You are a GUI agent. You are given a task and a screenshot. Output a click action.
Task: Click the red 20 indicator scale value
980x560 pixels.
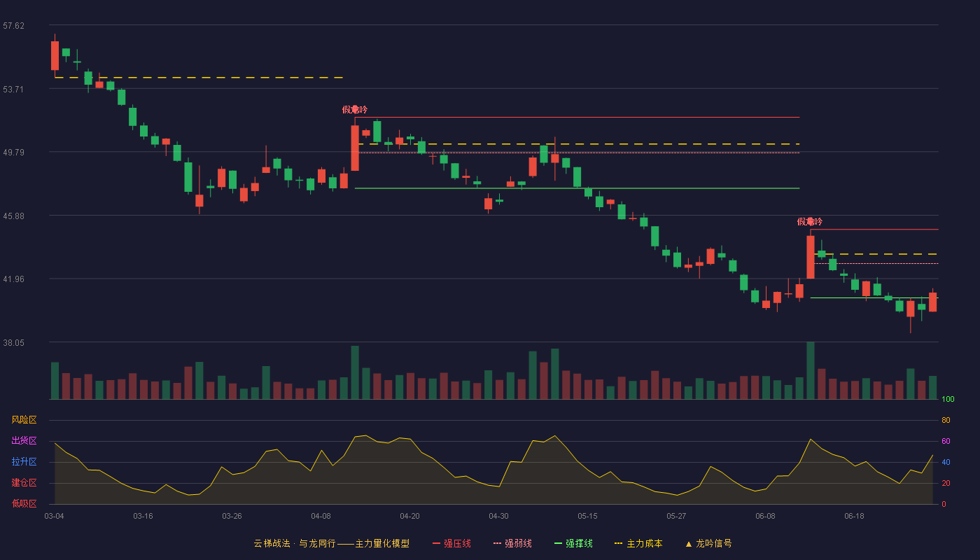tap(946, 483)
